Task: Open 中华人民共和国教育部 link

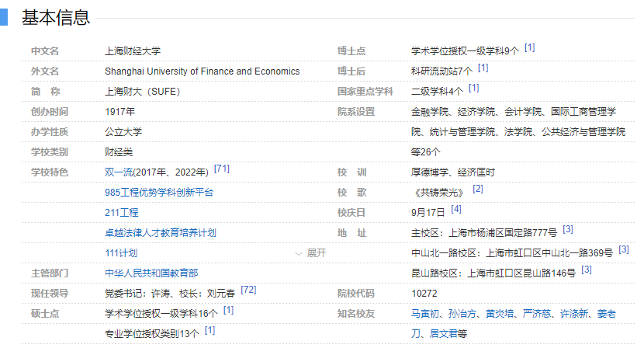Action: click(x=151, y=273)
